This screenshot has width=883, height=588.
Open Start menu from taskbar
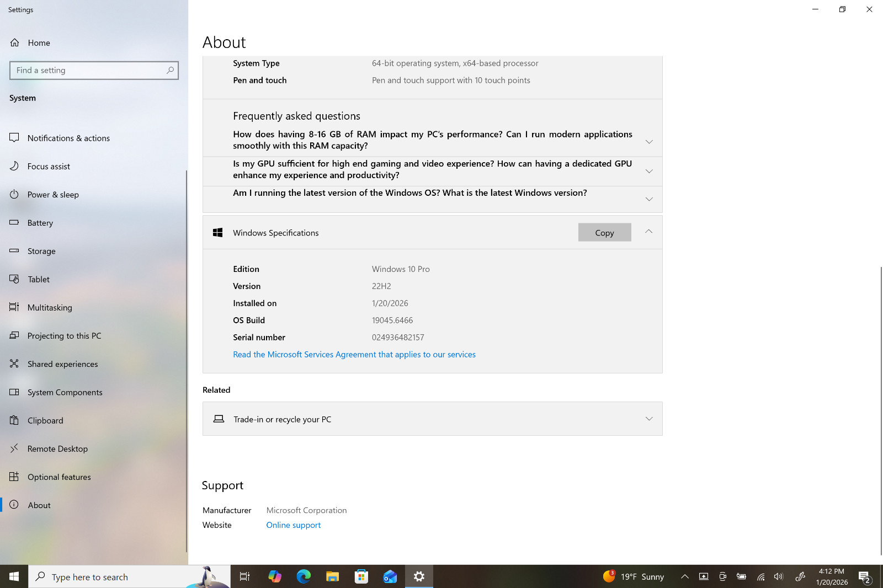tap(14, 576)
